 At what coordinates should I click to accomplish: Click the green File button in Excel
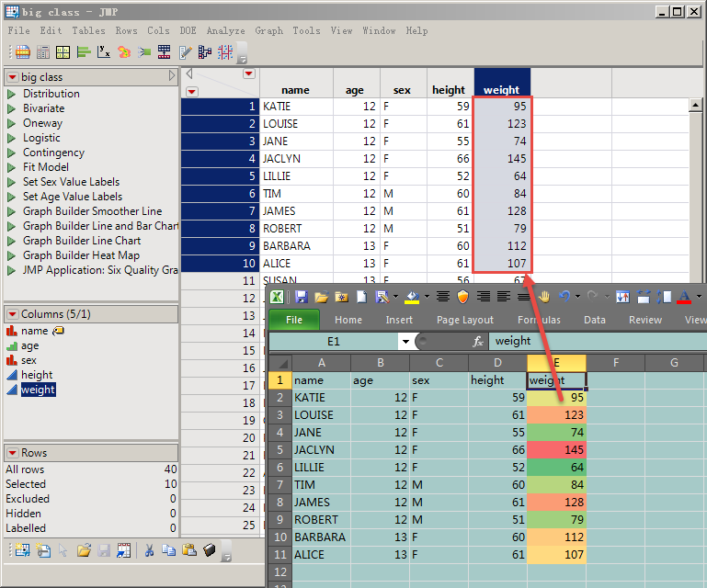pyautogui.click(x=293, y=320)
